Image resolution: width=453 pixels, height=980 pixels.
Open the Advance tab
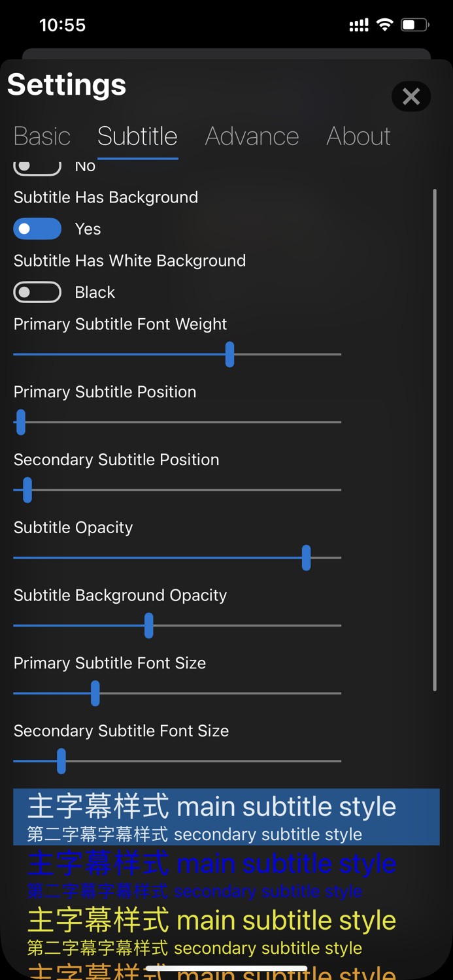pyautogui.click(x=252, y=136)
